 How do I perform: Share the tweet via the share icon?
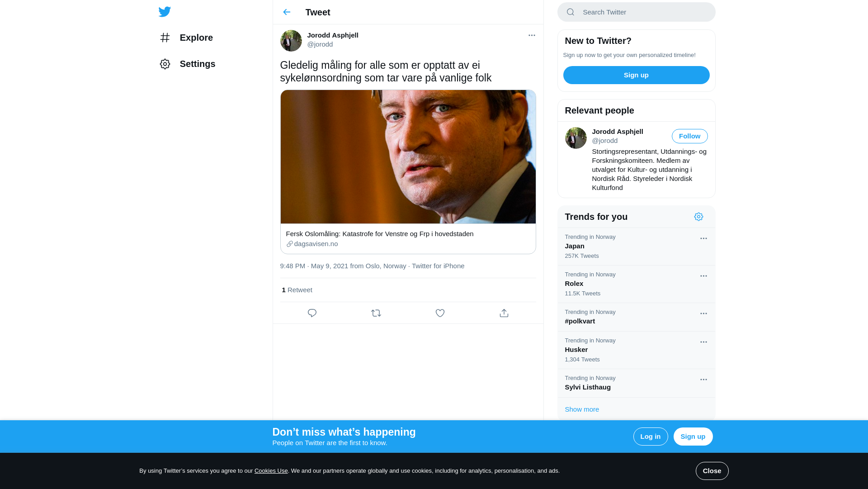click(x=504, y=313)
